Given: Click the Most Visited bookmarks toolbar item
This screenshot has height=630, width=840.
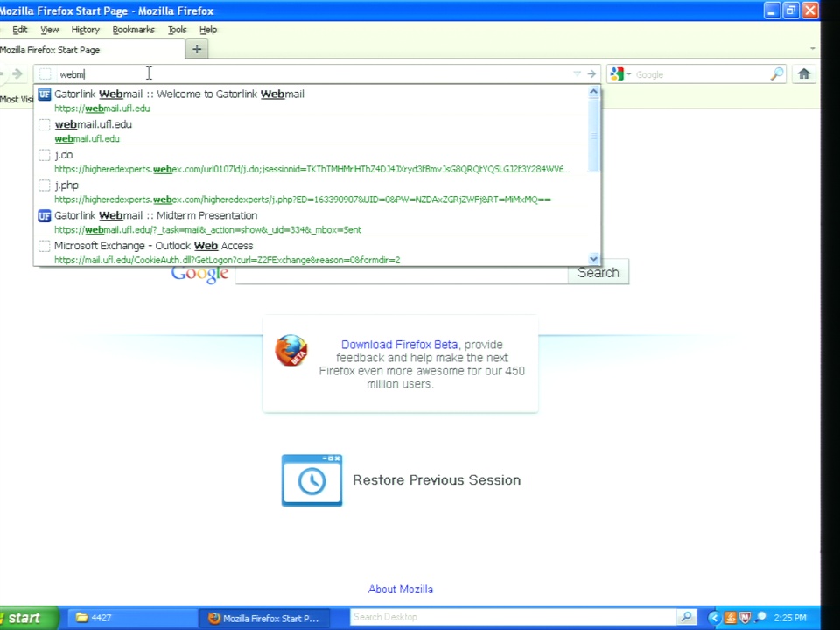Looking at the screenshot, I should click(x=17, y=99).
